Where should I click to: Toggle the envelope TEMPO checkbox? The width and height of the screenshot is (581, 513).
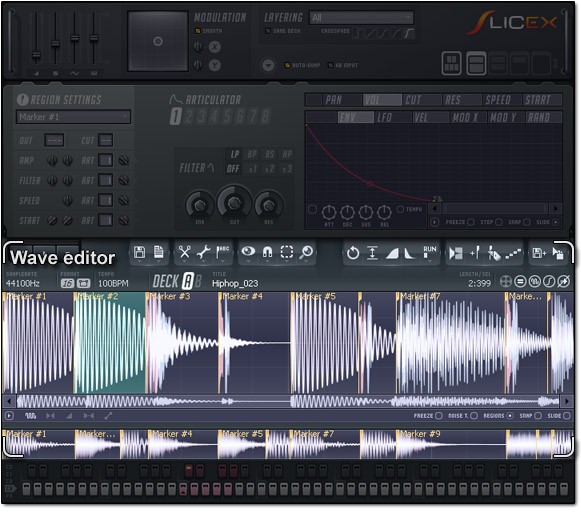400,209
